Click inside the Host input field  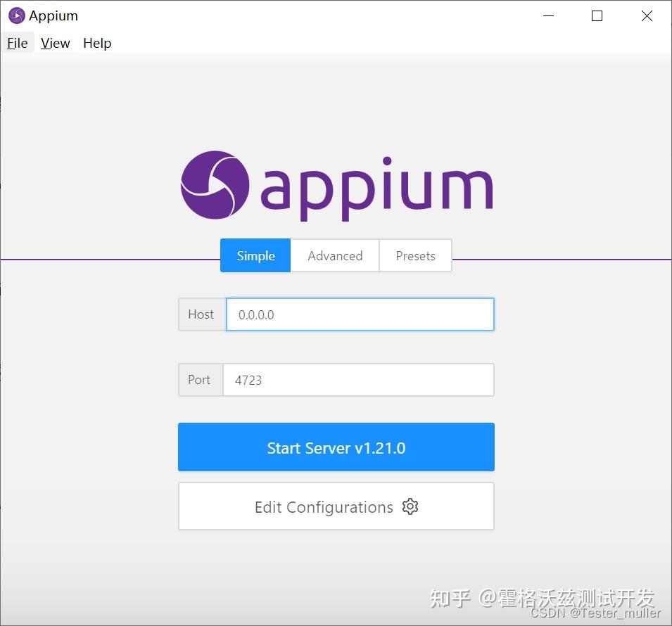[x=359, y=314]
